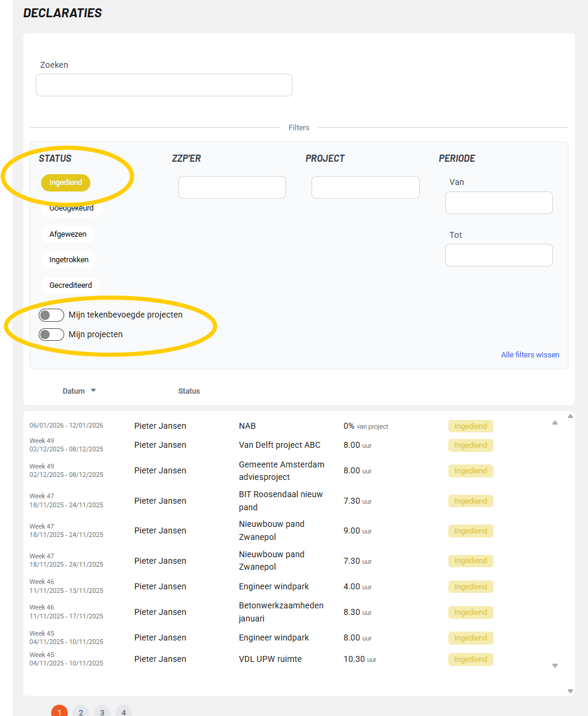
Task: Click the Datum sort arrow icon
Action: 93,391
